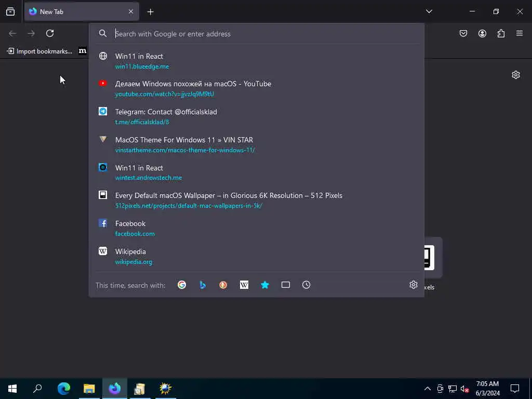Open network tray icon

[x=453, y=389]
